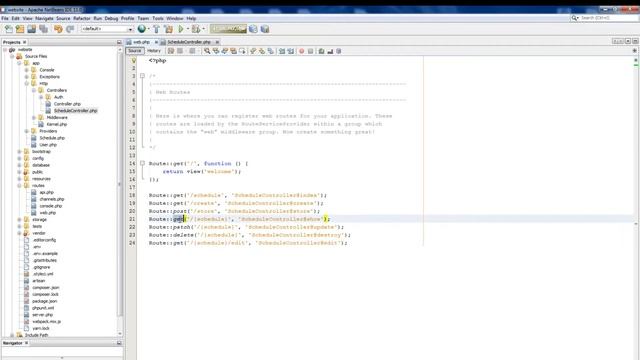Switch editor to History view
The height and width of the screenshot is (360, 640).
pos(154,51)
